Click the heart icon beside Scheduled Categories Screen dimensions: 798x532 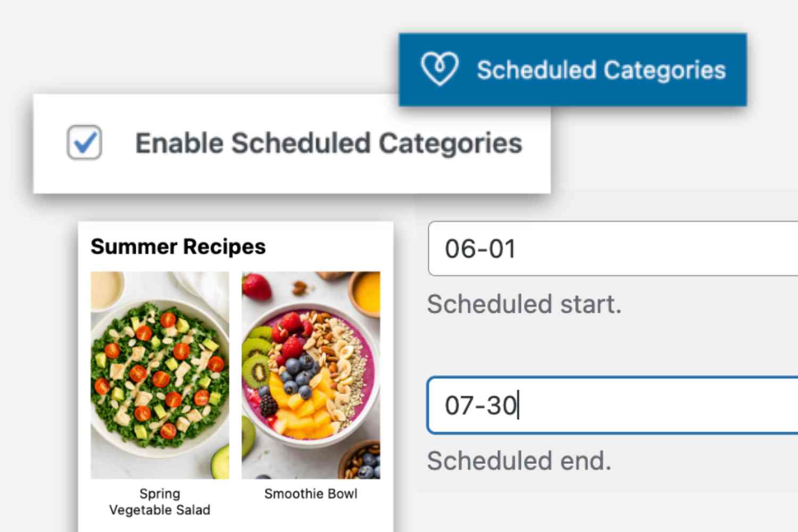coord(439,69)
